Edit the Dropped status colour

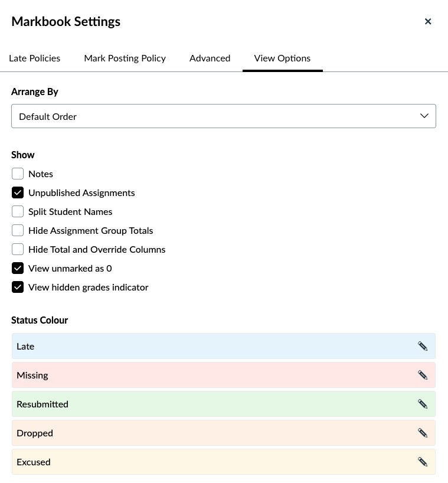click(423, 433)
